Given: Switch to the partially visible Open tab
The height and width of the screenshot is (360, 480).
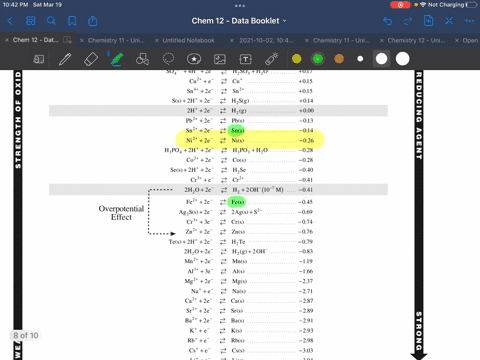Looking at the screenshot, I should [470, 40].
